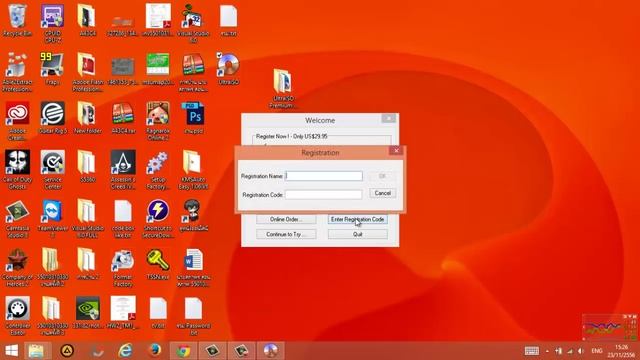The width and height of the screenshot is (640, 360).
Task: Switch to Chrome on the taskbar
Action: click(183, 351)
